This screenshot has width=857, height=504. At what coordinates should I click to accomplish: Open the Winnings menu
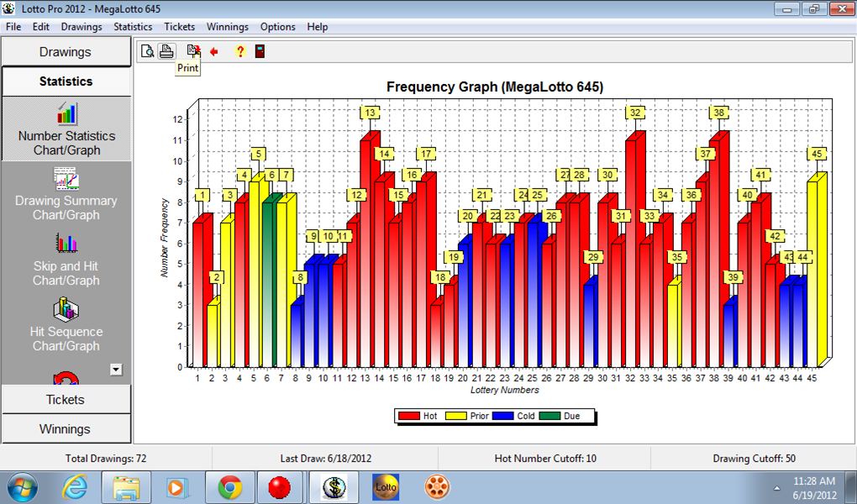point(228,27)
